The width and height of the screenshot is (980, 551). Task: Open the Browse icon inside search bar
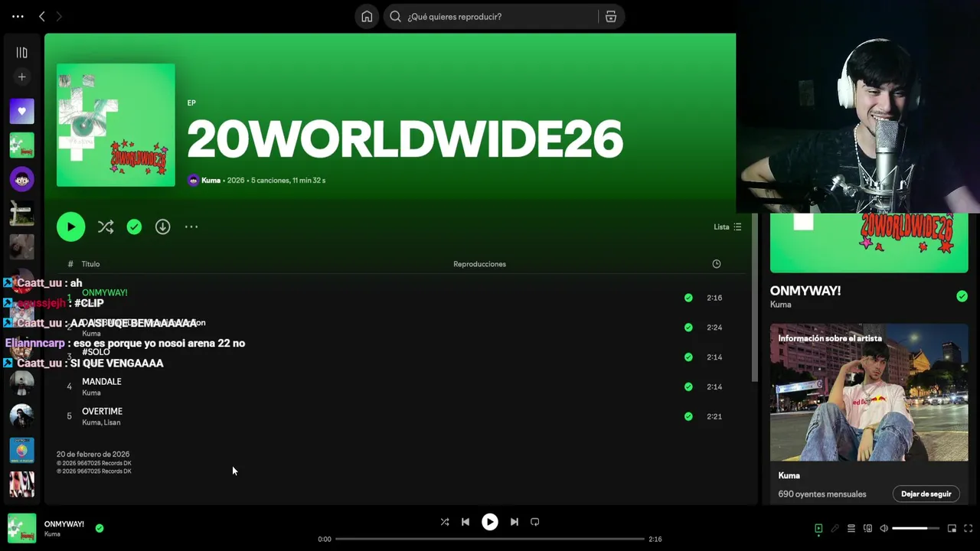click(610, 16)
